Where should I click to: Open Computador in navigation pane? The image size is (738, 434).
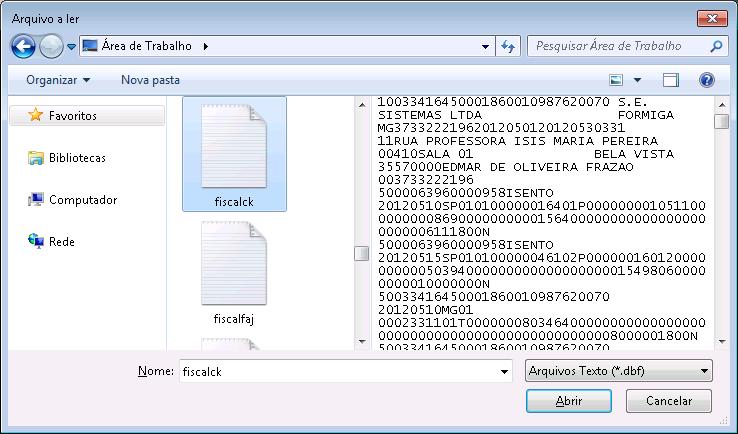[82, 200]
